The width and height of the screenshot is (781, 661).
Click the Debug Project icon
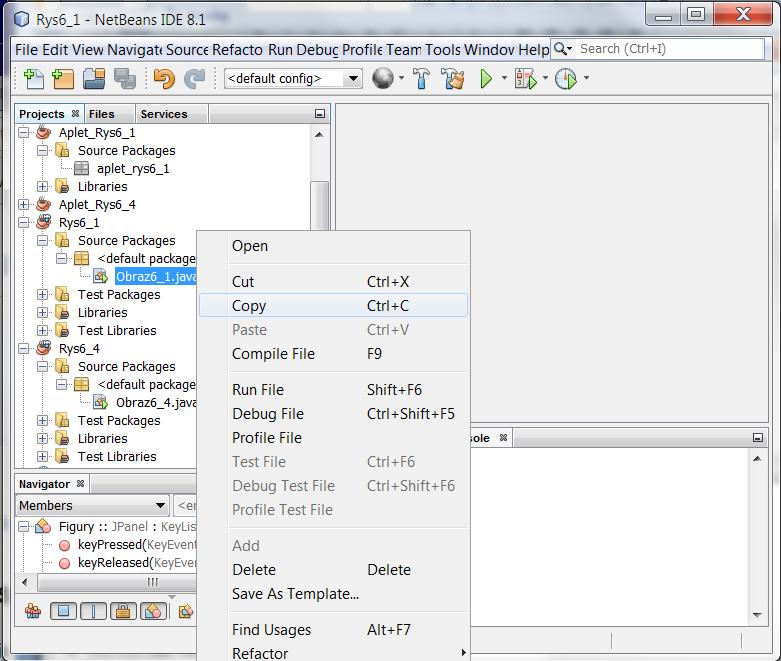click(x=525, y=79)
